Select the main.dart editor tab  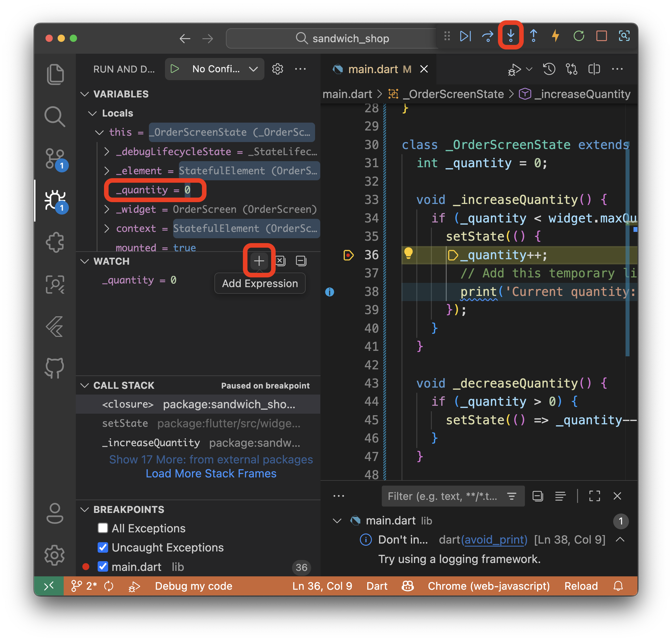(374, 69)
